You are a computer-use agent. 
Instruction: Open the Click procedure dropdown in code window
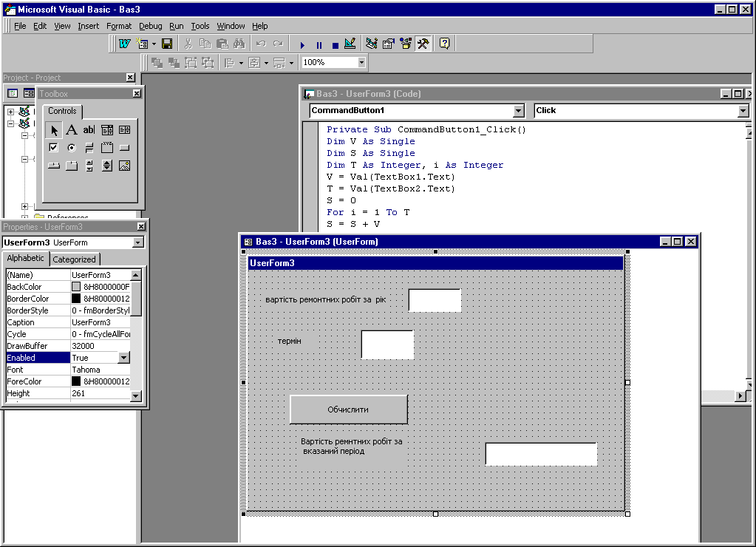743,111
